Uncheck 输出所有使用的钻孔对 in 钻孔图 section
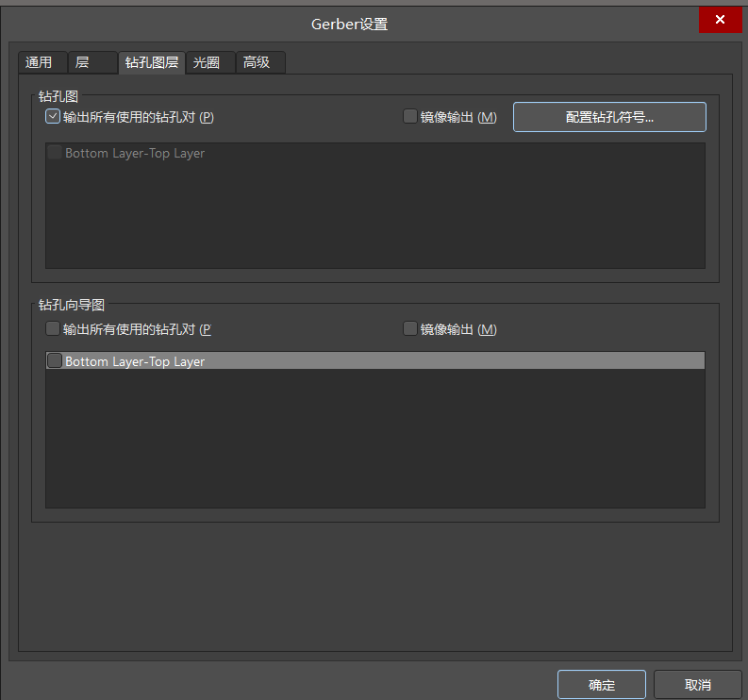The width and height of the screenshot is (748, 700). tap(53, 116)
